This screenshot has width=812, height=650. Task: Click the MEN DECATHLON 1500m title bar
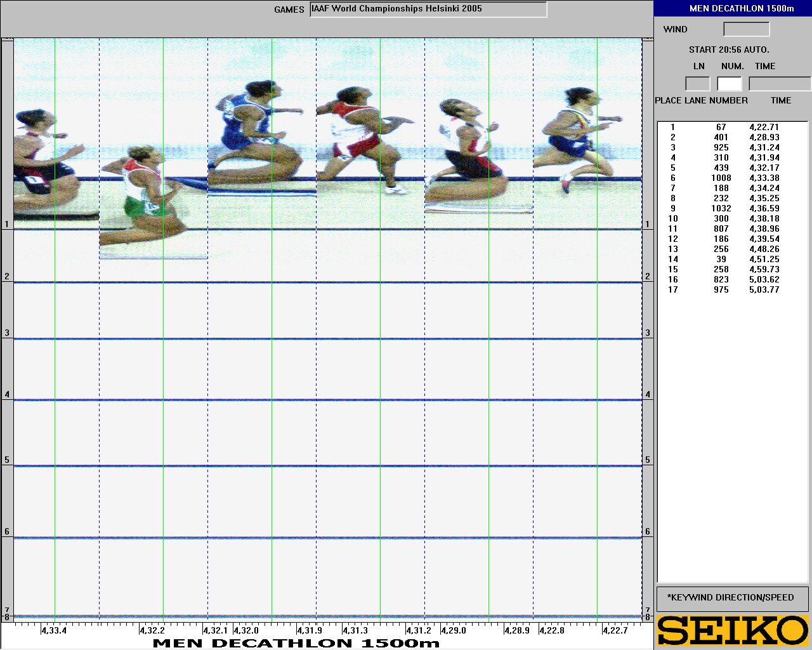733,9
